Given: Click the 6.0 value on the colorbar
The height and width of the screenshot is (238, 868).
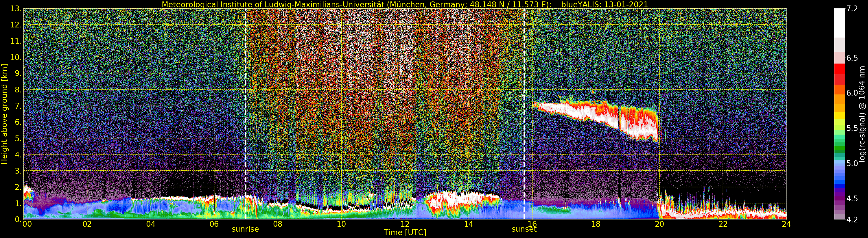Looking at the screenshot, I should pos(852,93).
